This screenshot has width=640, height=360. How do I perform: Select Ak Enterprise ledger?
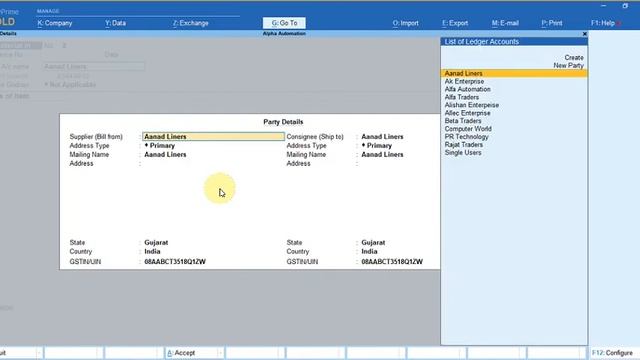click(464, 81)
